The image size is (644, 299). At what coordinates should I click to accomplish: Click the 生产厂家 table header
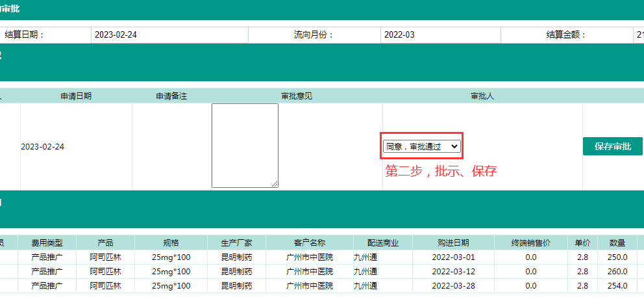click(234, 243)
